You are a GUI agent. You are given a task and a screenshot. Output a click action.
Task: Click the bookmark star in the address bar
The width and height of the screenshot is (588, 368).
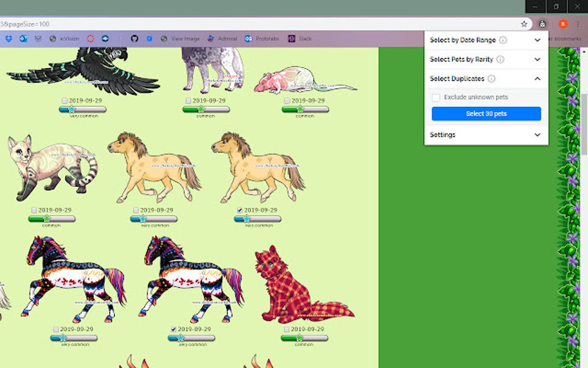coord(524,24)
